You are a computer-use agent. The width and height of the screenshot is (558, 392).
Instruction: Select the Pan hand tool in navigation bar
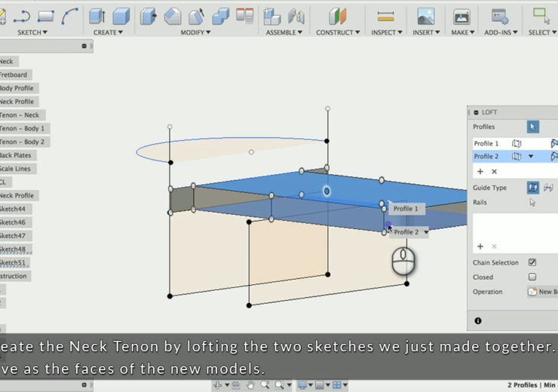(x=250, y=385)
